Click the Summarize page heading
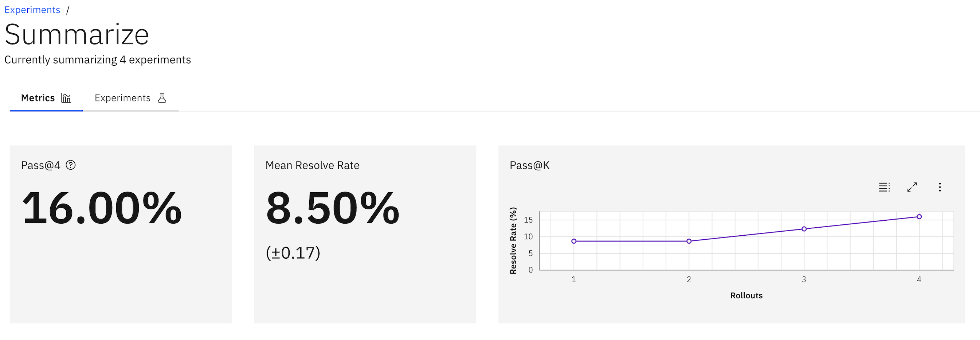This screenshot has width=980, height=340. click(77, 35)
